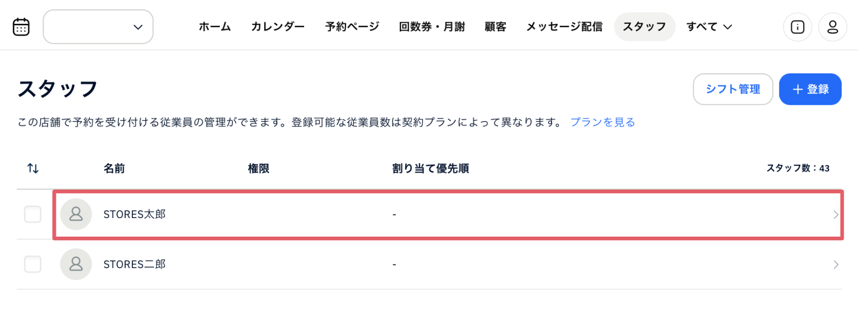868x311 pixels.
Task: Click the シフト管理 button
Action: tap(732, 89)
